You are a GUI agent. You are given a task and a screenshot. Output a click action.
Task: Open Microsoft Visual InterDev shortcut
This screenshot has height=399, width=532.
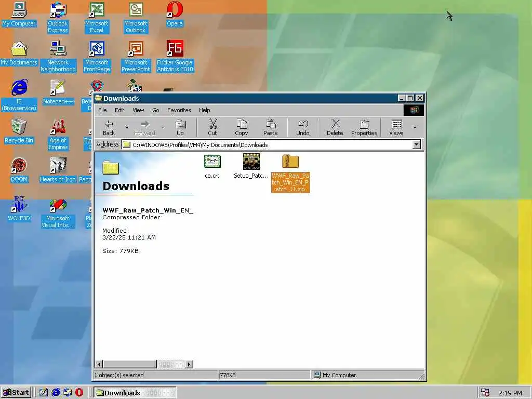[x=58, y=212]
